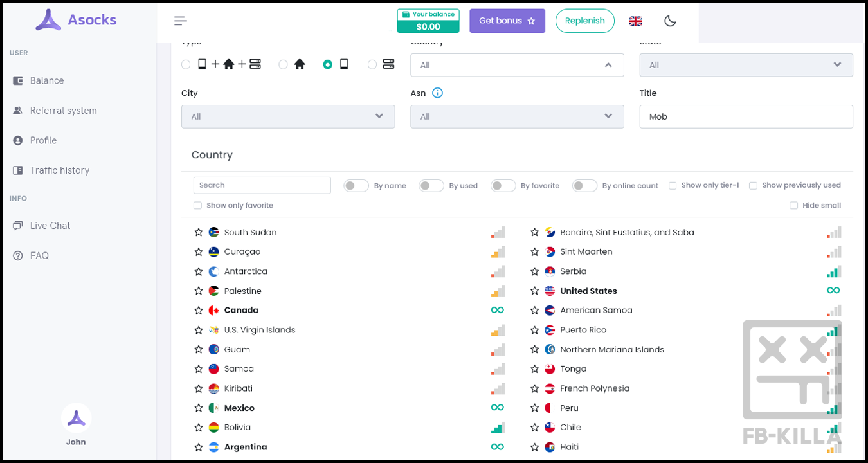
Task: Click the Asn info icon
Action: point(437,93)
